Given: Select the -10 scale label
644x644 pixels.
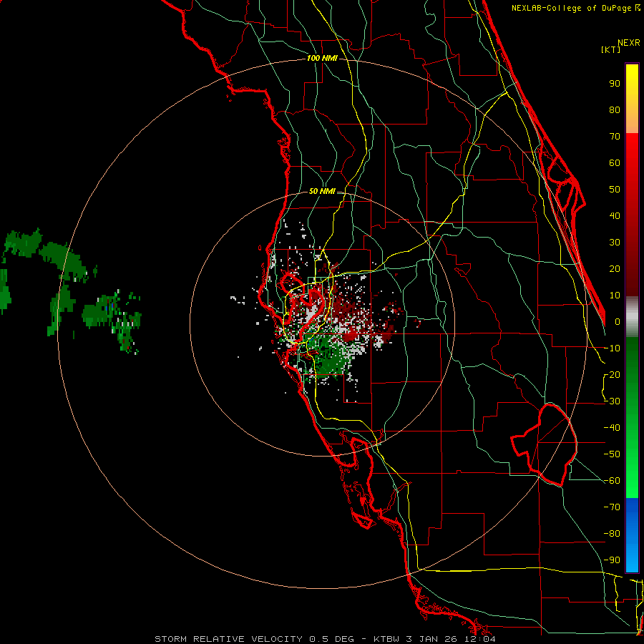Looking at the screenshot, I should click(x=612, y=348).
